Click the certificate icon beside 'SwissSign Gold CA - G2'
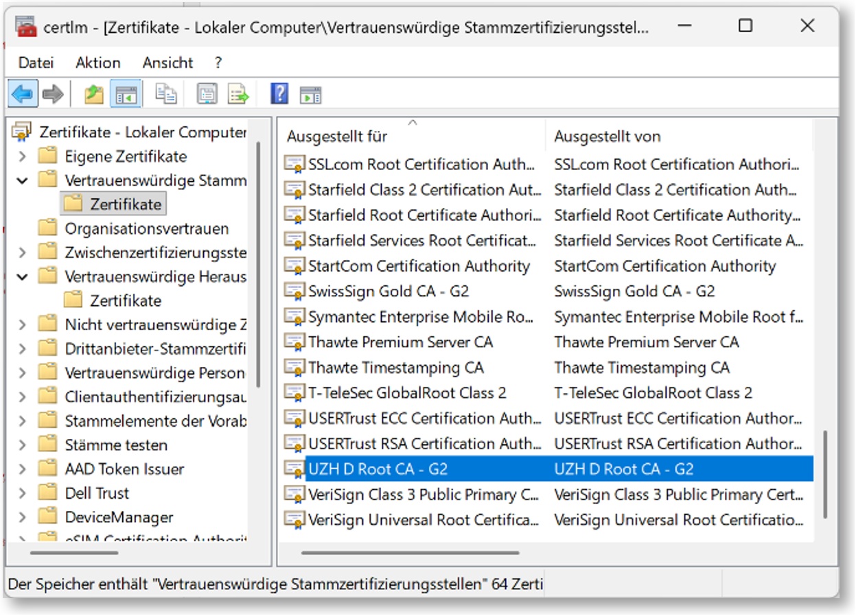 294,291
